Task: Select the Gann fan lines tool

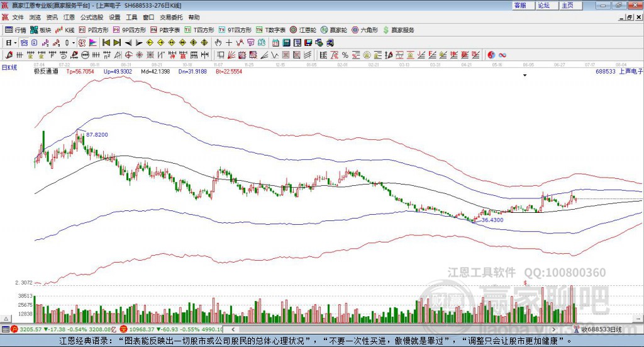Action: [x=231, y=55]
